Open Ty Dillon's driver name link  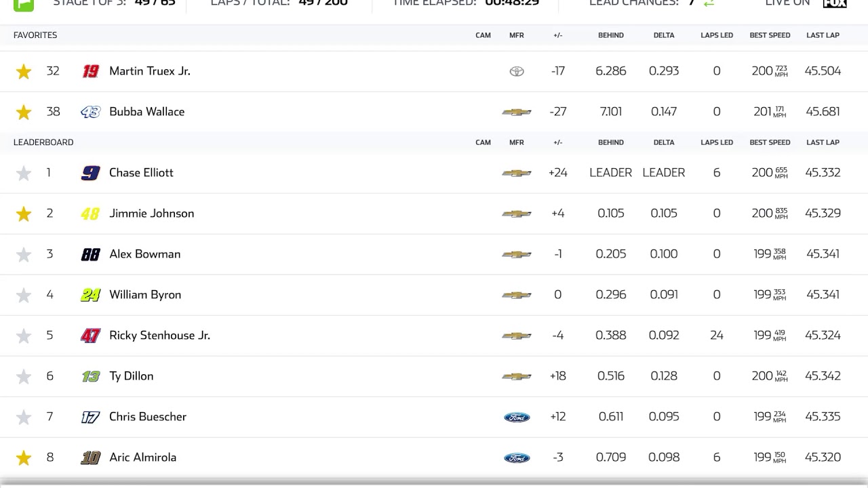[131, 376]
